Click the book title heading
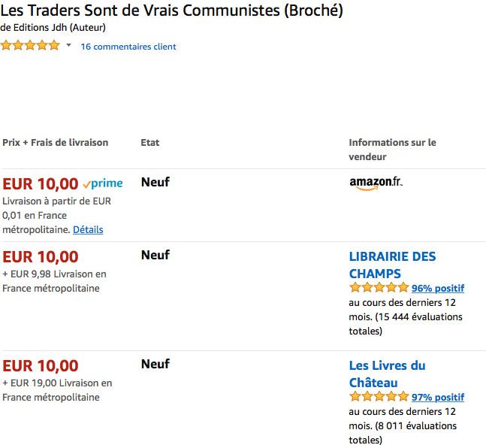Image resolution: width=486 pixels, height=448 pixels. coord(173,11)
